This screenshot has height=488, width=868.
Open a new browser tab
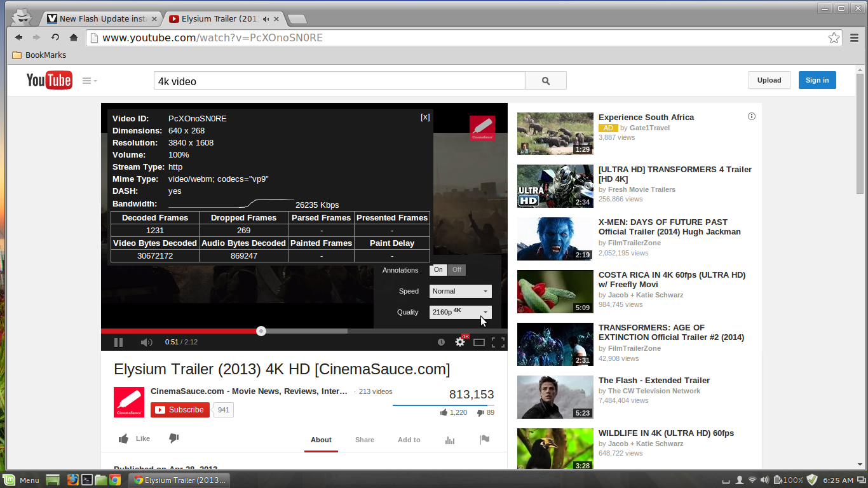[297, 19]
